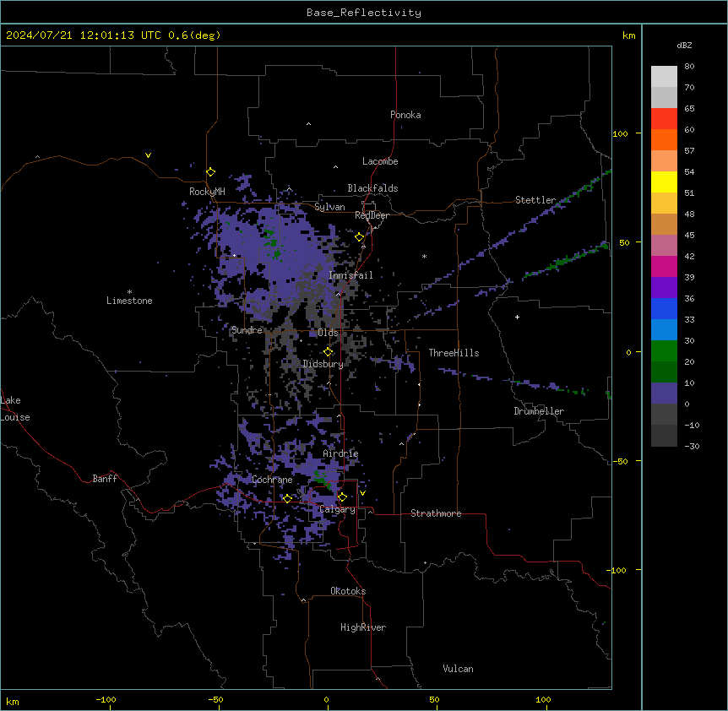Click yellow diamond marker below Cochrane
Image resolution: width=728 pixels, height=711 pixels.
pyautogui.click(x=287, y=498)
